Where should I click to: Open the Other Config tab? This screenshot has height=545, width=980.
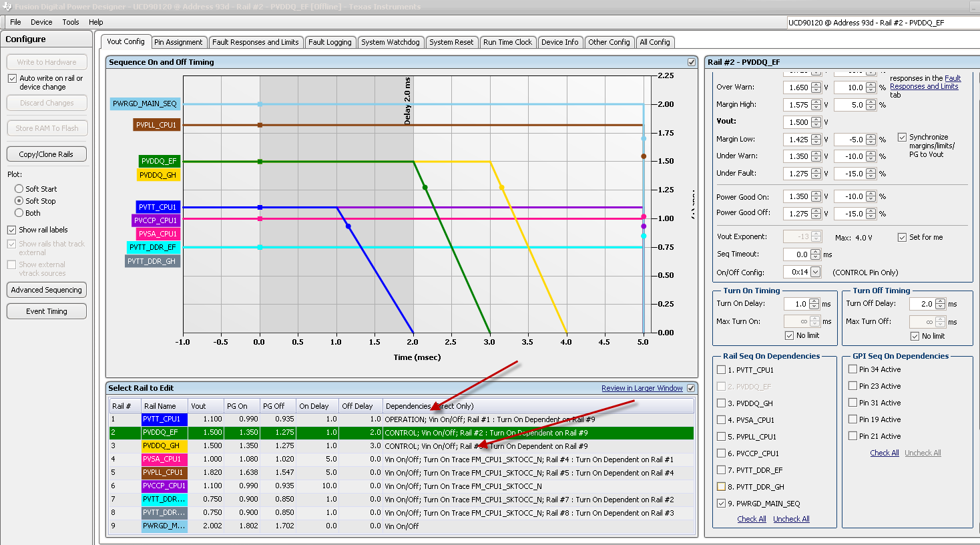pos(609,42)
